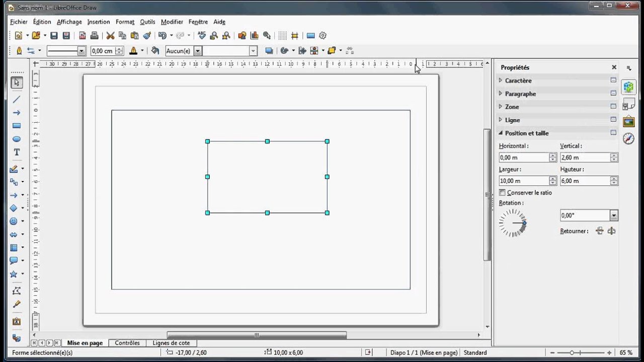
Task: Choose the Select arrow tool
Action: click(17, 82)
